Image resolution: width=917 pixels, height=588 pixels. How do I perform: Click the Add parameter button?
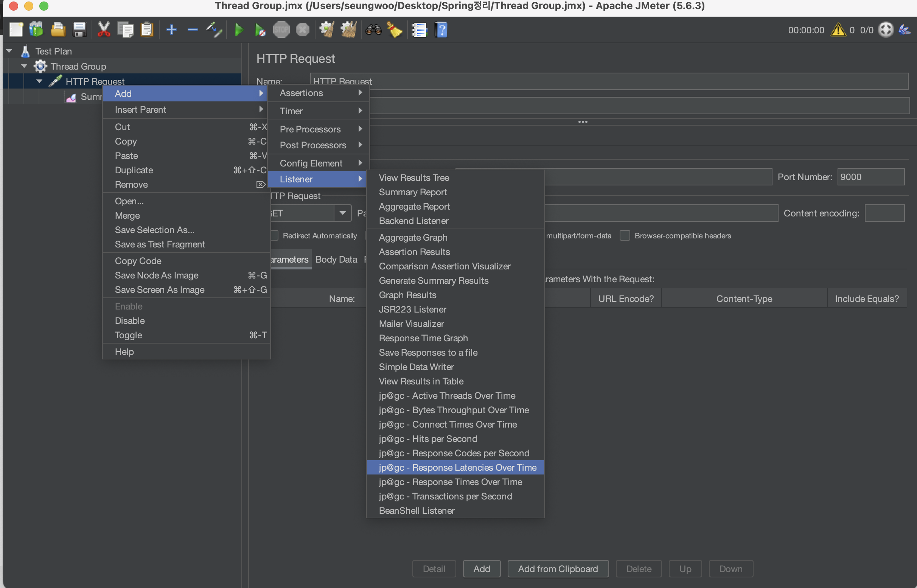(482, 569)
